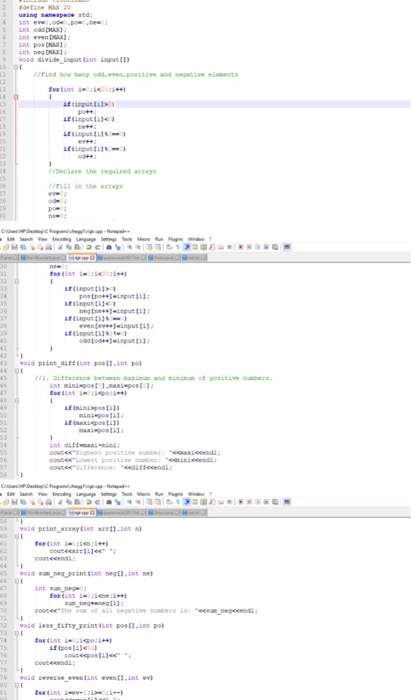Open Plugins menu in print_array window

point(176,494)
